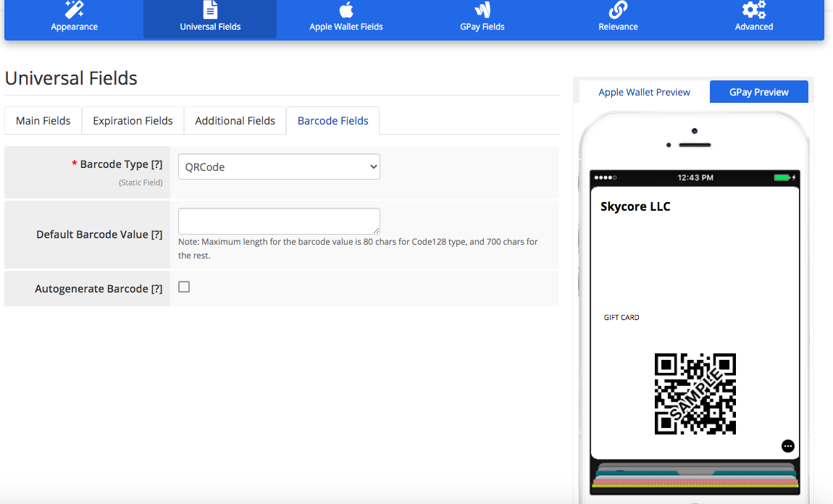Click the Skycore LLC title in preview
This screenshot has height=504, width=833.
coord(635,206)
